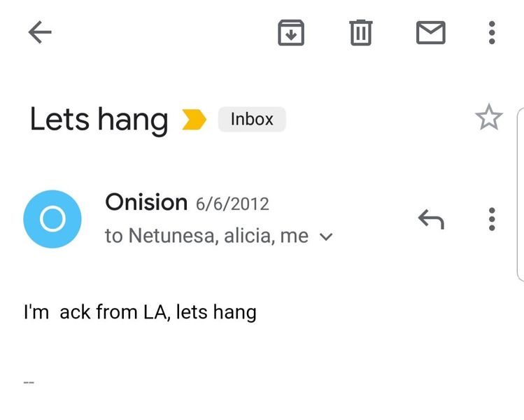Go back using the left arrow
Viewport: 524px width, 420px height.
pyautogui.click(x=40, y=32)
